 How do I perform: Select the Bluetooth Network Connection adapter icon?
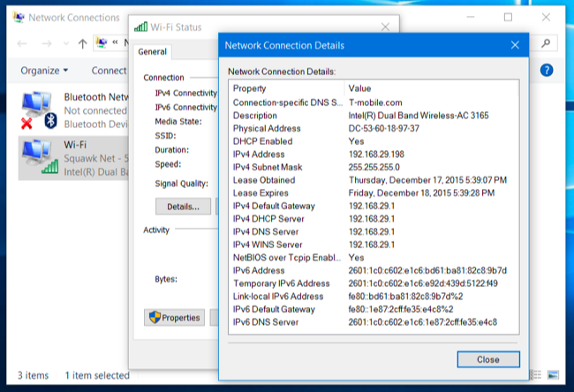click(39, 110)
